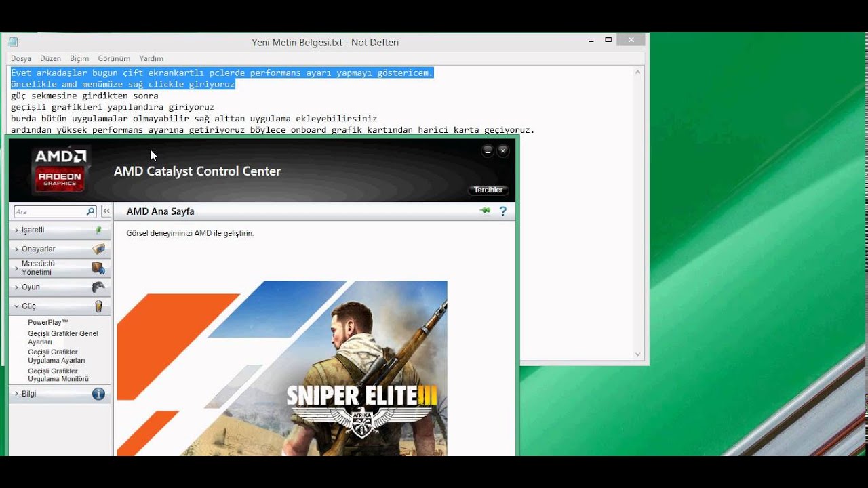
Task: Click text 'Görsel deneyiminizi AMD ile geliştirin.'
Action: coord(191,233)
